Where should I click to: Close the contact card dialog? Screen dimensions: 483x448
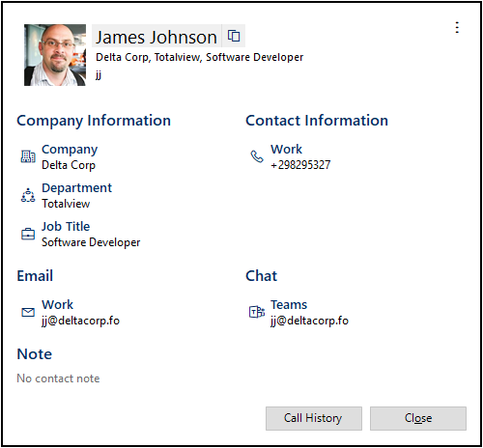tap(418, 418)
